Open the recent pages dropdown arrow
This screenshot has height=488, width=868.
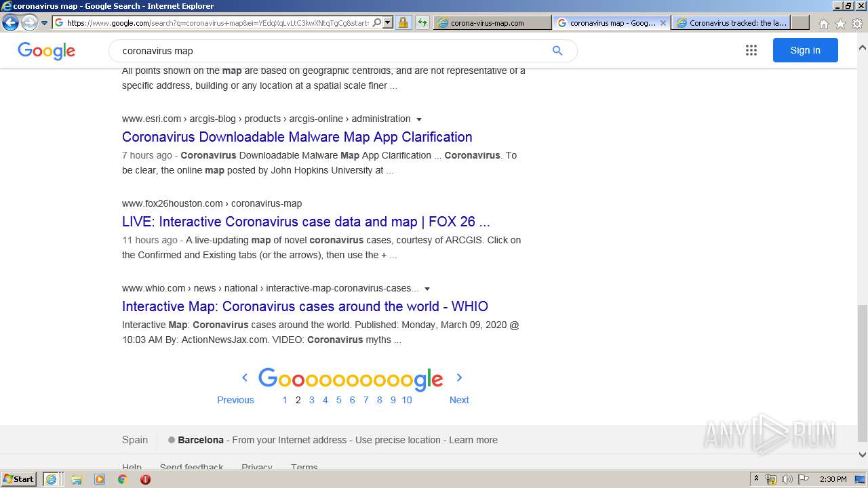[45, 23]
